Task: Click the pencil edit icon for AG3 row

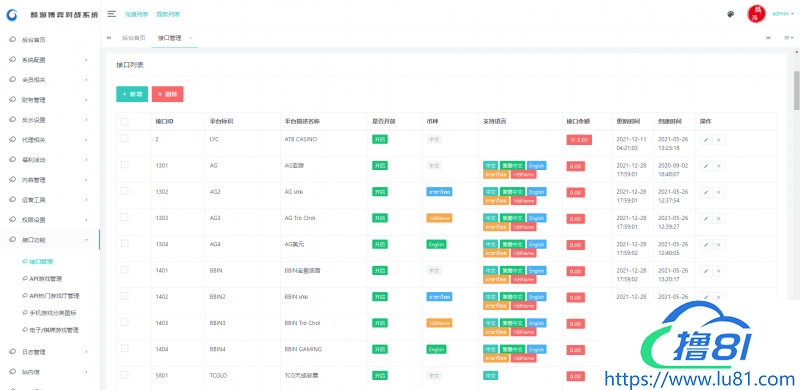Action: pos(706,218)
